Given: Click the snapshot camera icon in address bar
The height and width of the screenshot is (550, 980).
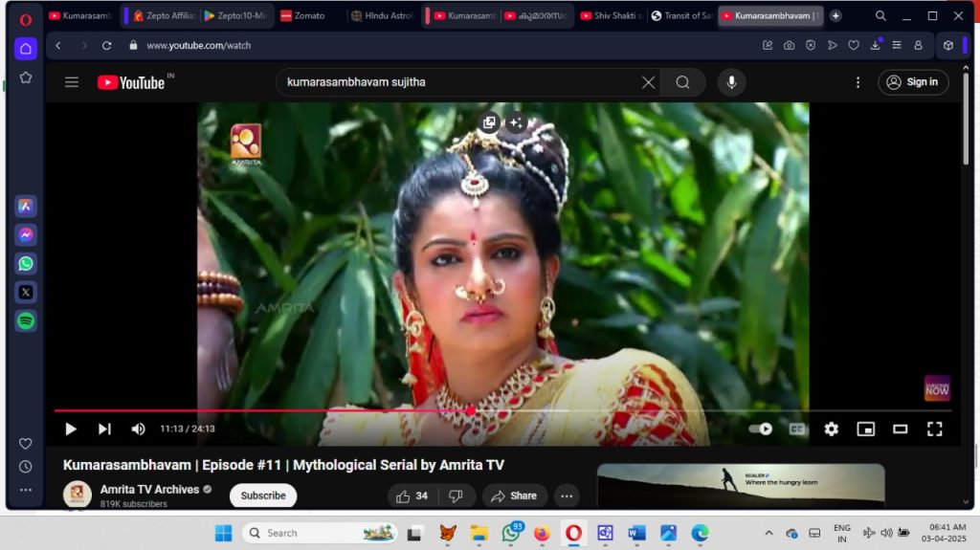Looking at the screenshot, I should [790, 46].
